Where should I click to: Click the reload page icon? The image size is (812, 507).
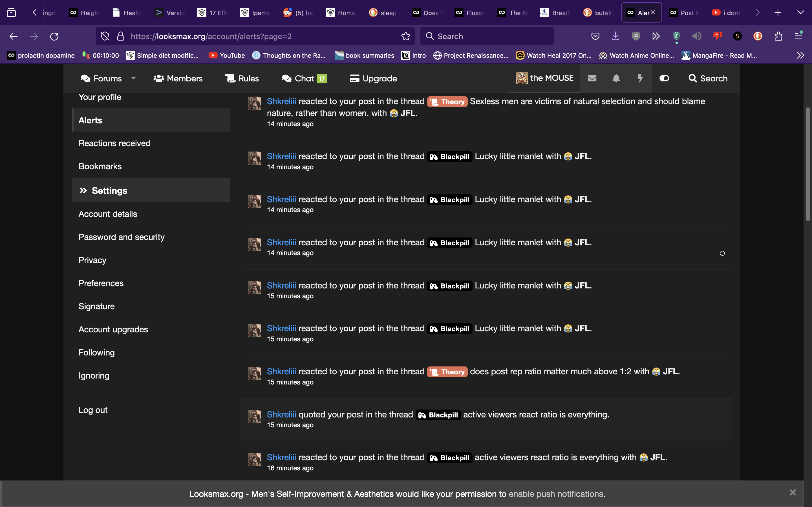(x=54, y=36)
